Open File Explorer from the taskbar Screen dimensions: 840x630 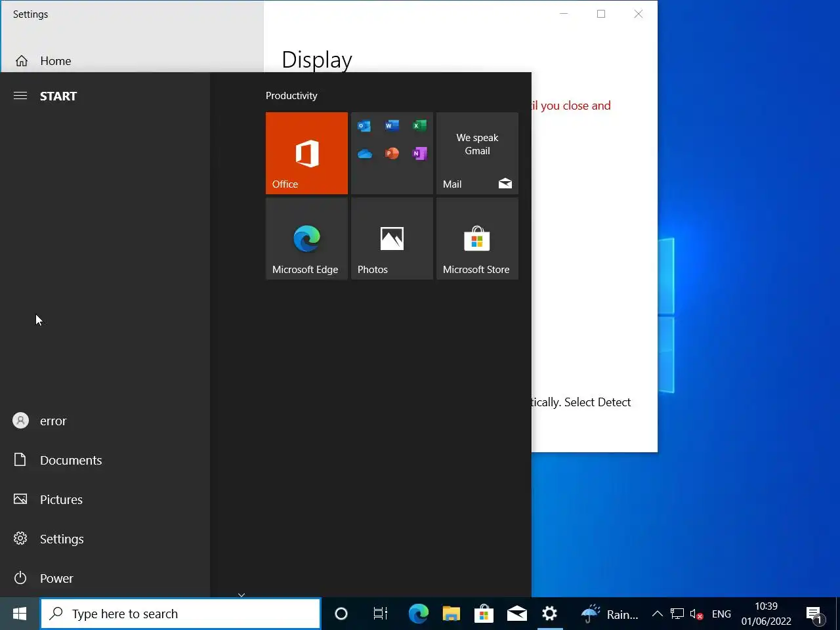tap(451, 614)
